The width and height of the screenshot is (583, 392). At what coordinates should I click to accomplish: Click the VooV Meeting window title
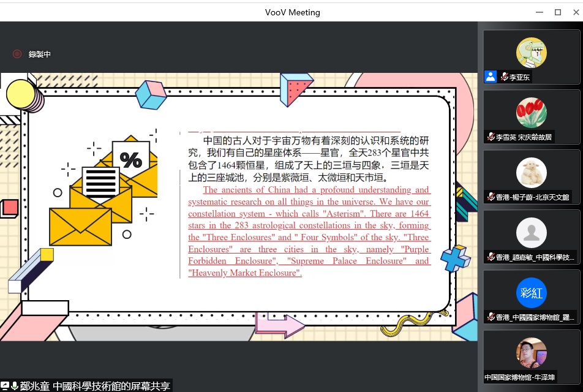[292, 12]
